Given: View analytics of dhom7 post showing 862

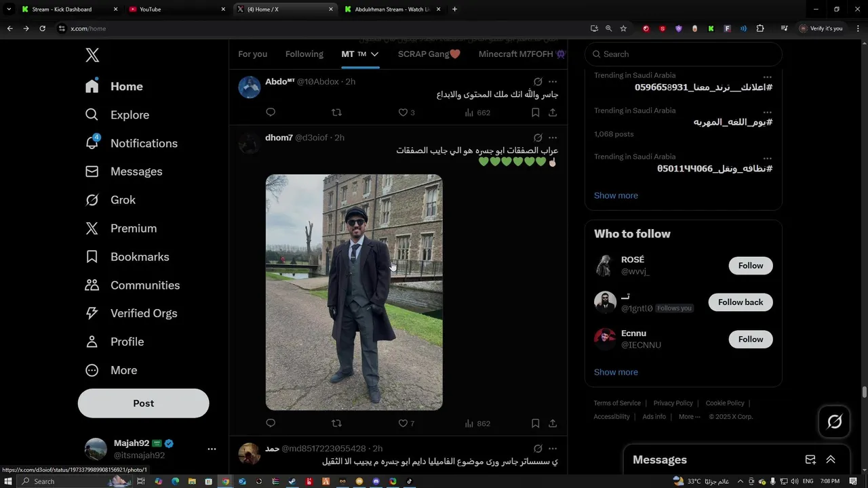Looking at the screenshot, I should (x=477, y=423).
